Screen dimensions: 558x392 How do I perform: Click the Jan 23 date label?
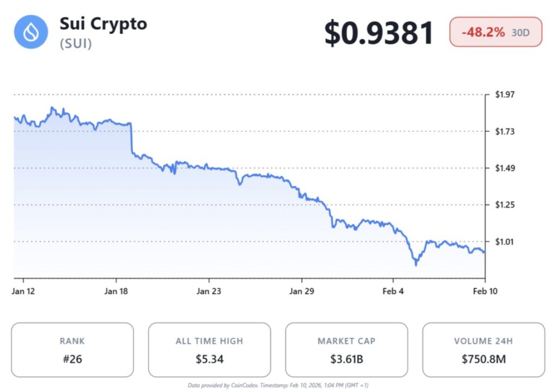tap(209, 291)
